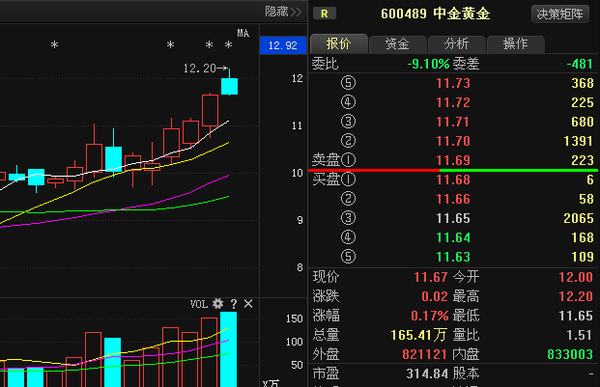Image resolution: width=600 pixels, height=387 pixels.
Task: Open the 分析 tab
Action: coord(457,44)
